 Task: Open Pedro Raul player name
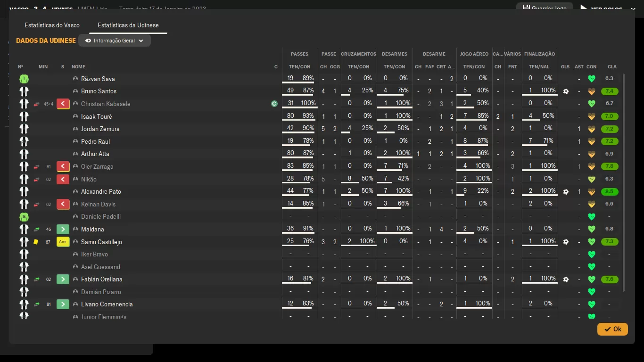click(x=96, y=141)
